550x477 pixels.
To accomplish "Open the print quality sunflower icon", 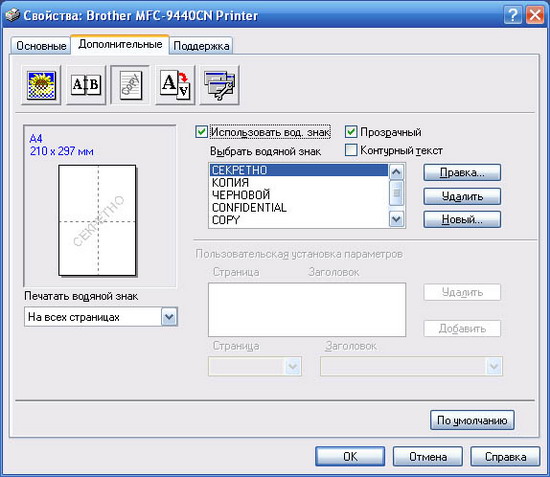I will coord(41,85).
